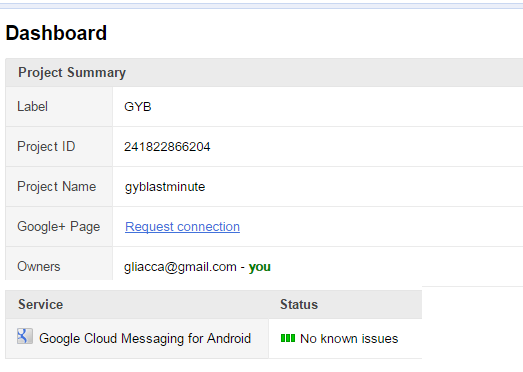The image size is (523, 372).
Task: Click the Dashboard page heading
Action: coord(56,33)
